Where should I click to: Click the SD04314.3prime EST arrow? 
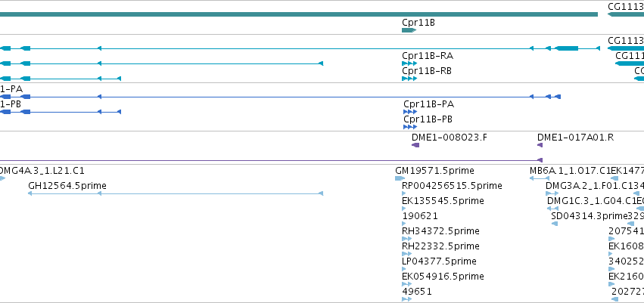pyautogui.click(x=555, y=224)
